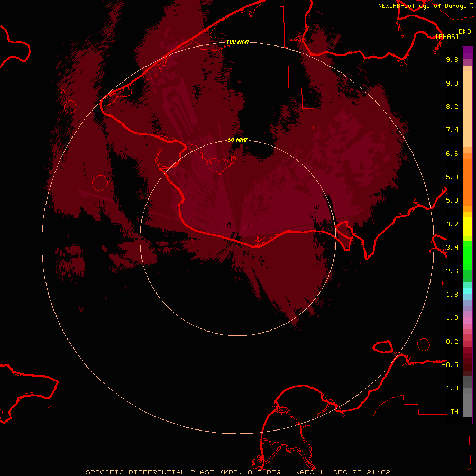
Task: Click the bright green segment of the color bar
Action: click(467, 255)
